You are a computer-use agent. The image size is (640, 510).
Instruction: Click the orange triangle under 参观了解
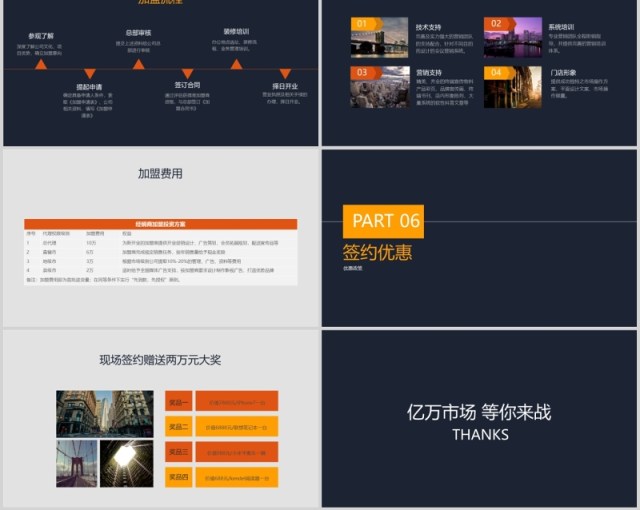41,64
